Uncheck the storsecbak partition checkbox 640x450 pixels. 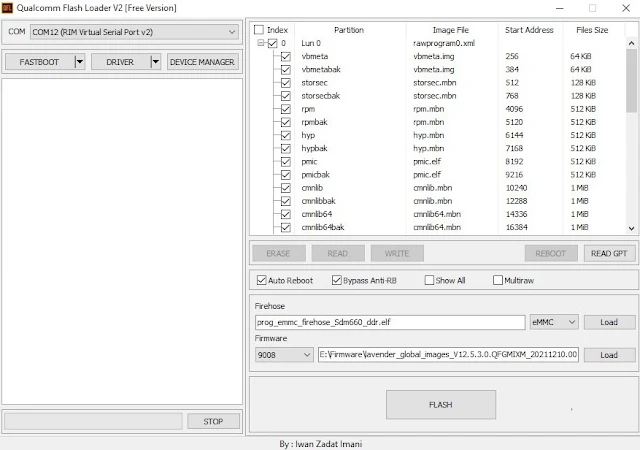click(x=286, y=96)
